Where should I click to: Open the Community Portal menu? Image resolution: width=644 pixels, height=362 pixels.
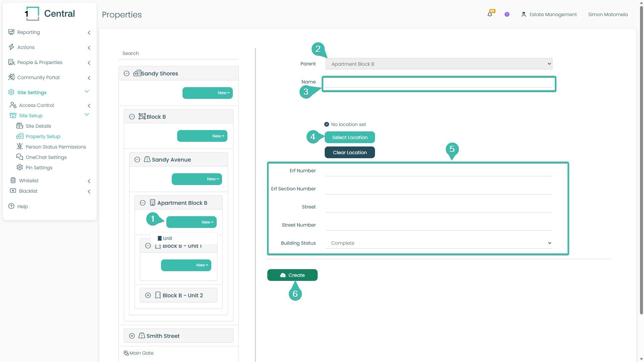tap(49, 77)
